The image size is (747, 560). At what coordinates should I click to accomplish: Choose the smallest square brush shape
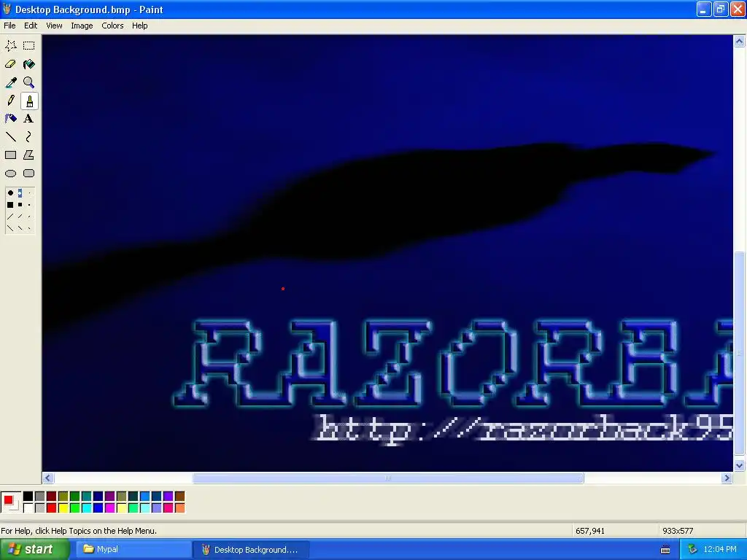click(x=29, y=205)
